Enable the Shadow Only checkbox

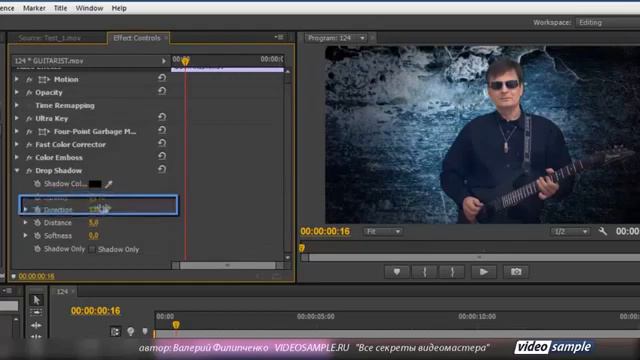tap(92, 249)
